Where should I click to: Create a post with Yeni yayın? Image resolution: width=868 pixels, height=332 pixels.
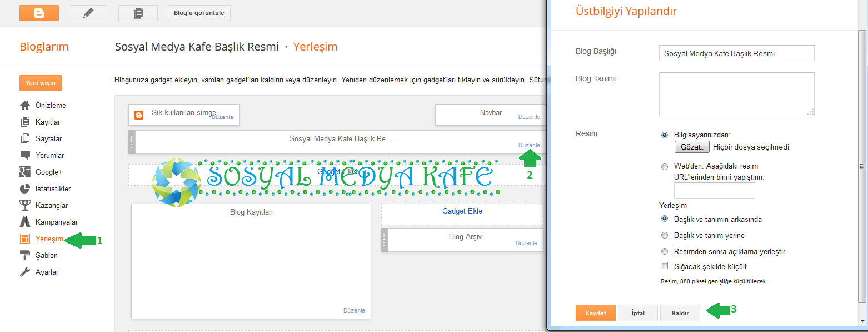click(x=41, y=83)
